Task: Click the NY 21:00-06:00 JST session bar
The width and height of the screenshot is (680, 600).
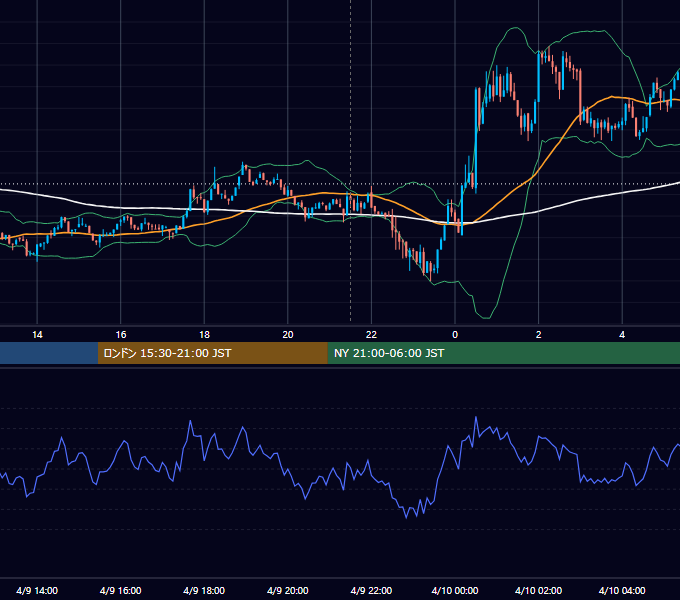Action: [x=503, y=353]
